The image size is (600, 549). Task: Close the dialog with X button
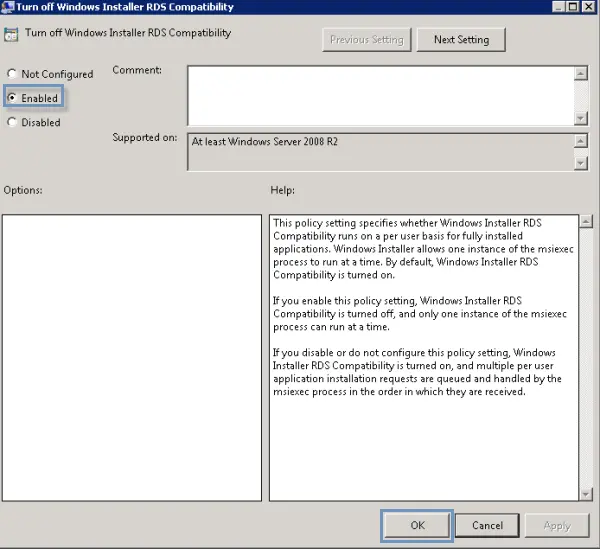588,7
